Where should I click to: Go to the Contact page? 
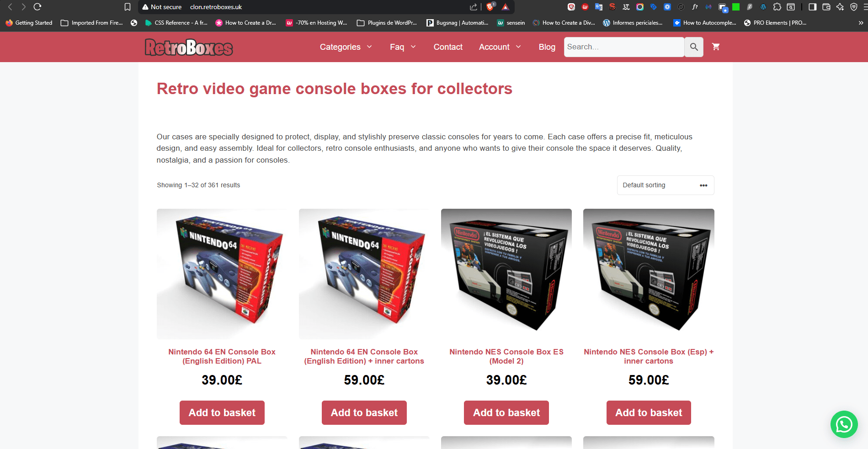click(x=448, y=47)
